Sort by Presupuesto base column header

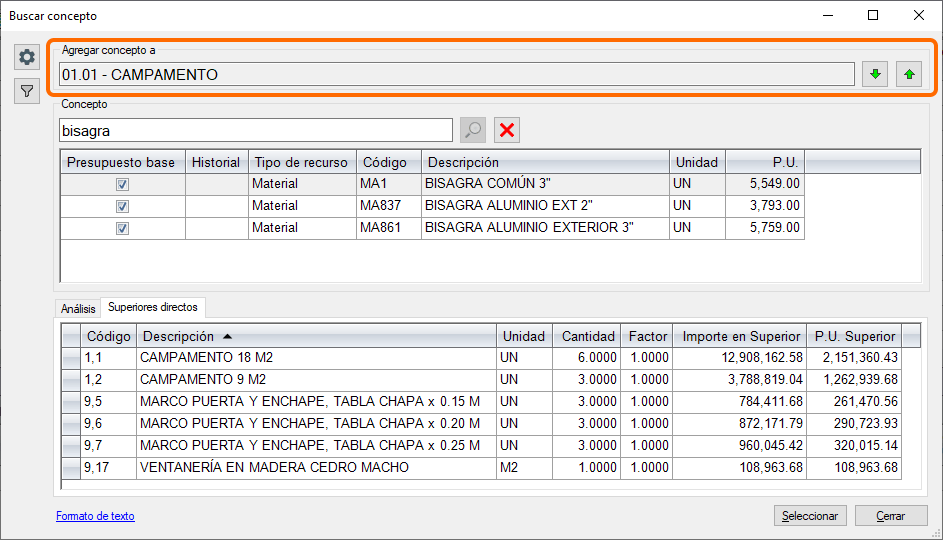pyautogui.click(x=123, y=162)
